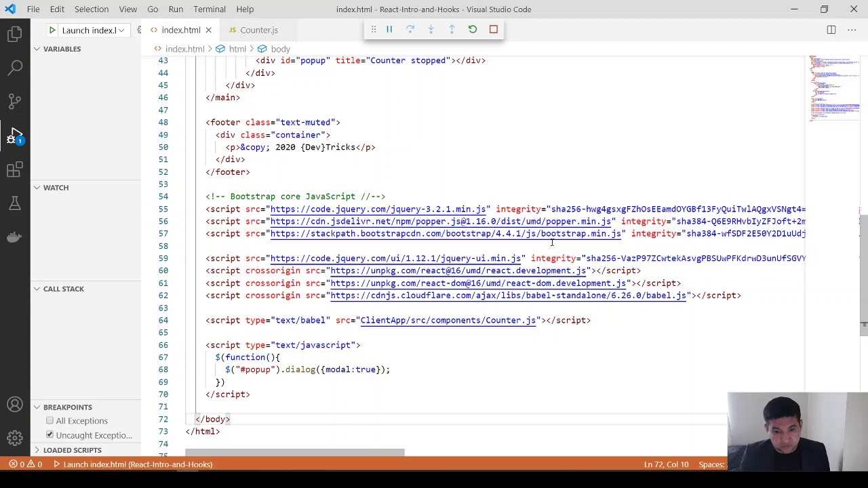Open the Manage gear icon

pyautogui.click(x=15, y=438)
